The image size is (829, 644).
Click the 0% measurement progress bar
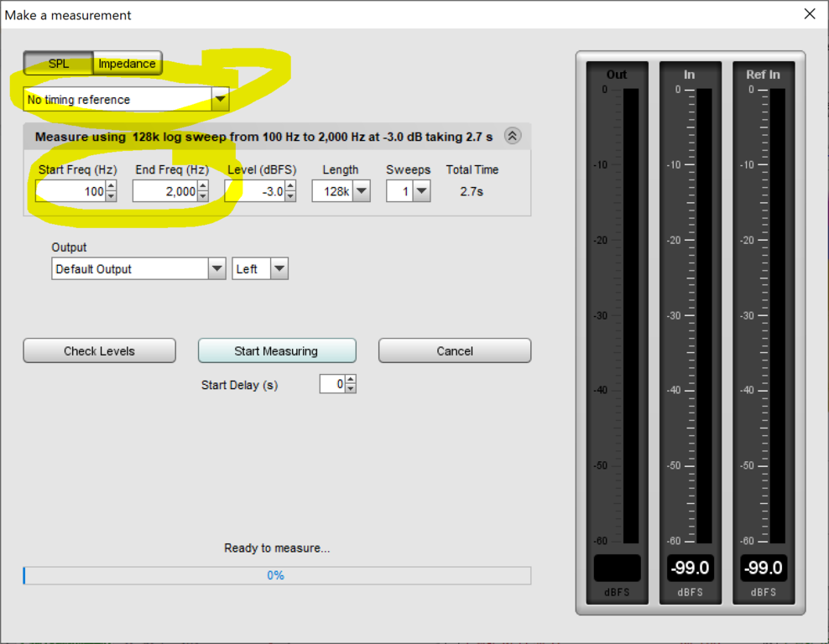point(277,575)
